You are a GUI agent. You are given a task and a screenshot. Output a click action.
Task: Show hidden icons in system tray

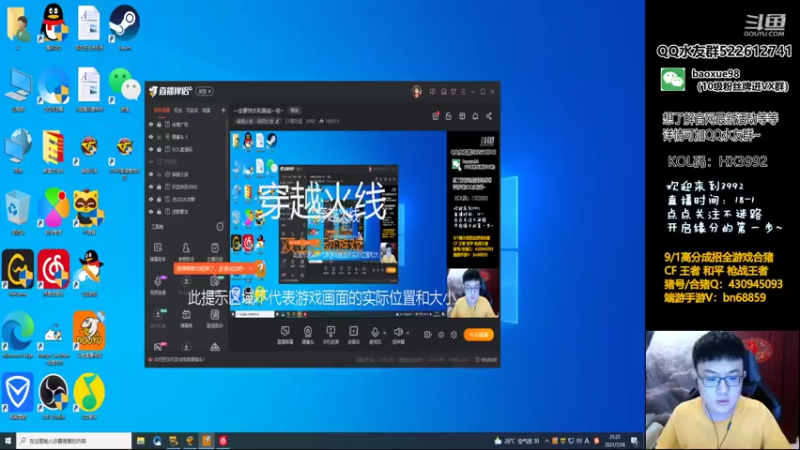tap(546, 441)
